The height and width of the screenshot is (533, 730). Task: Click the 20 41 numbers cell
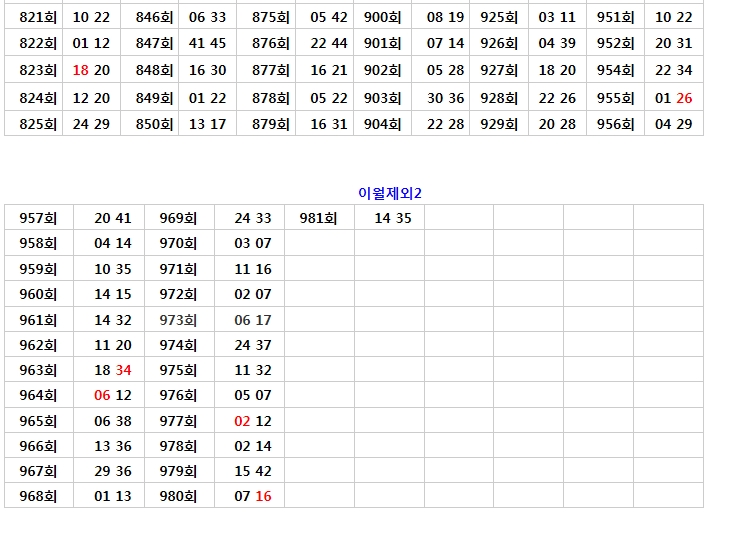(113, 218)
